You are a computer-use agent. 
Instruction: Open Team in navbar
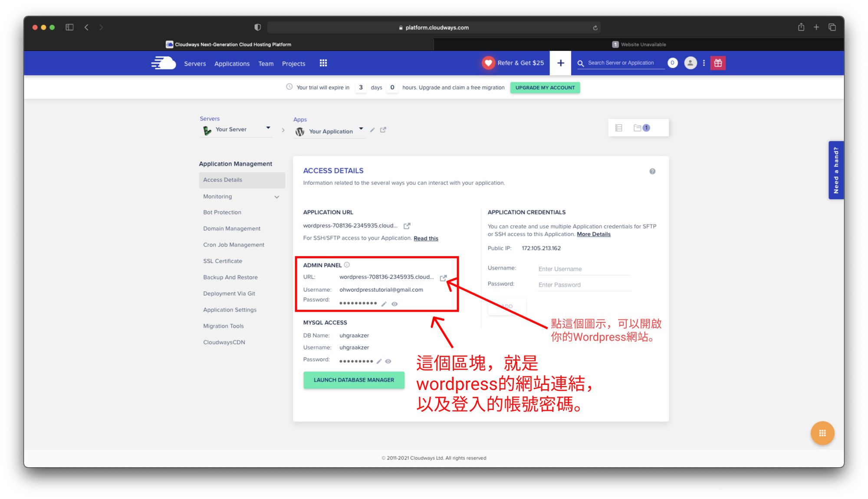tap(266, 63)
